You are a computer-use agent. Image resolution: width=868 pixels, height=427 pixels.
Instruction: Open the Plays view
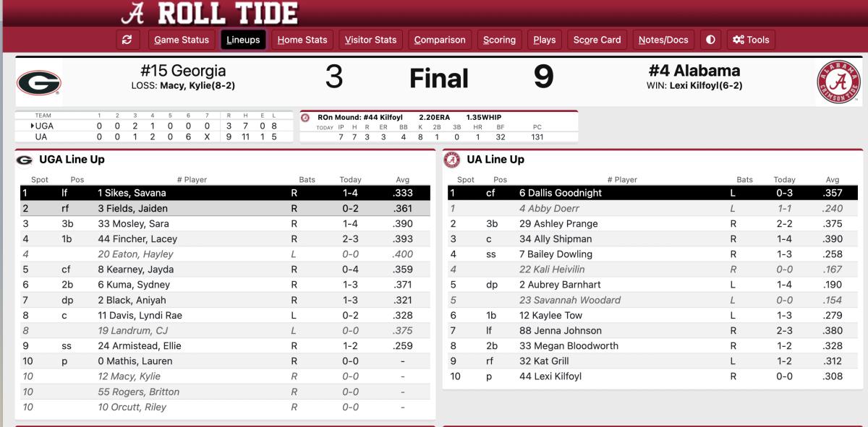[544, 40]
